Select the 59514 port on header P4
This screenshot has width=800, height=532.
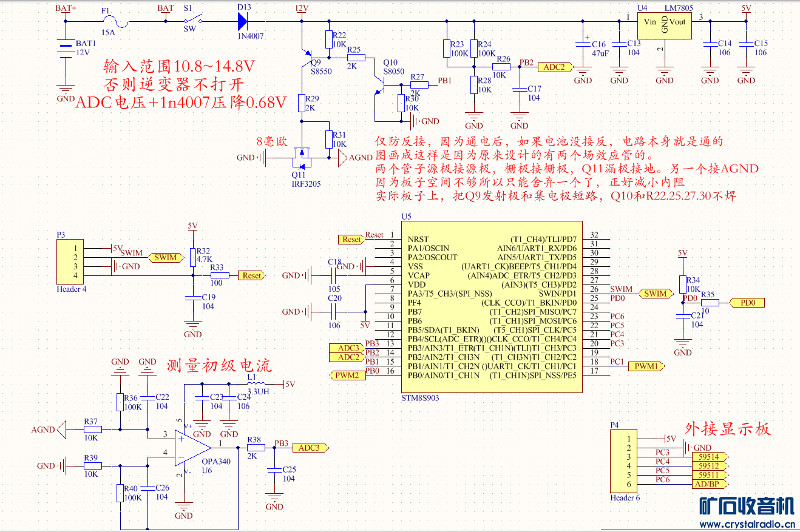point(711,457)
